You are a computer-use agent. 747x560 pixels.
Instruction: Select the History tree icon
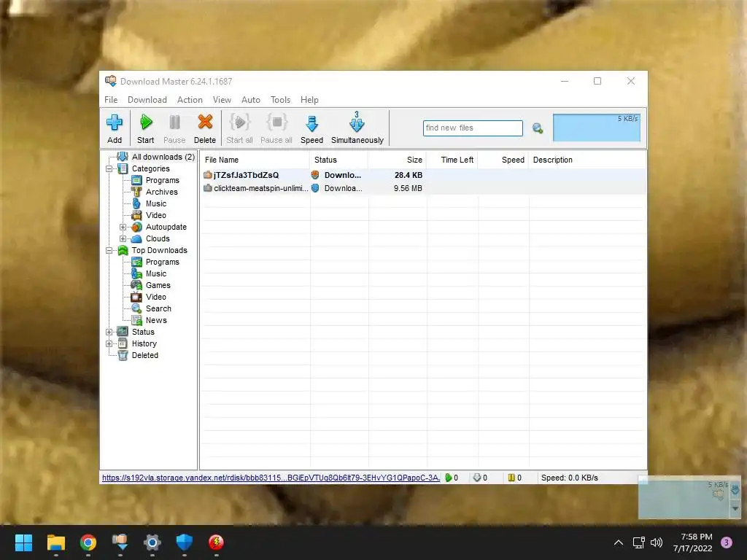coord(123,344)
